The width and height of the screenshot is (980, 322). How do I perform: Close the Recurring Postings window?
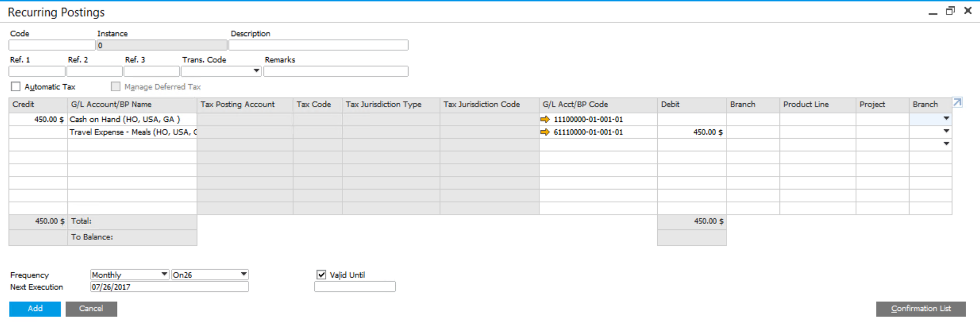(x=968, y=11)
